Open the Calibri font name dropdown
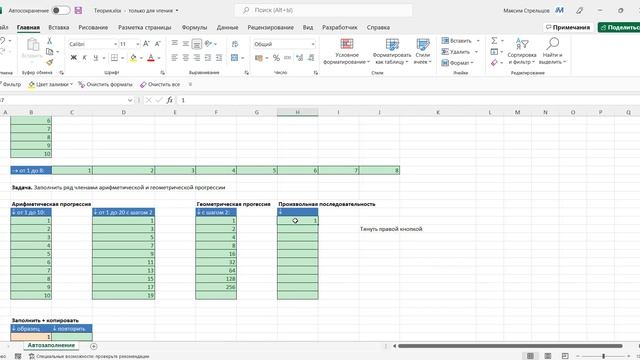640x360 pixels. pyautogui.click(x=116, y=44)
